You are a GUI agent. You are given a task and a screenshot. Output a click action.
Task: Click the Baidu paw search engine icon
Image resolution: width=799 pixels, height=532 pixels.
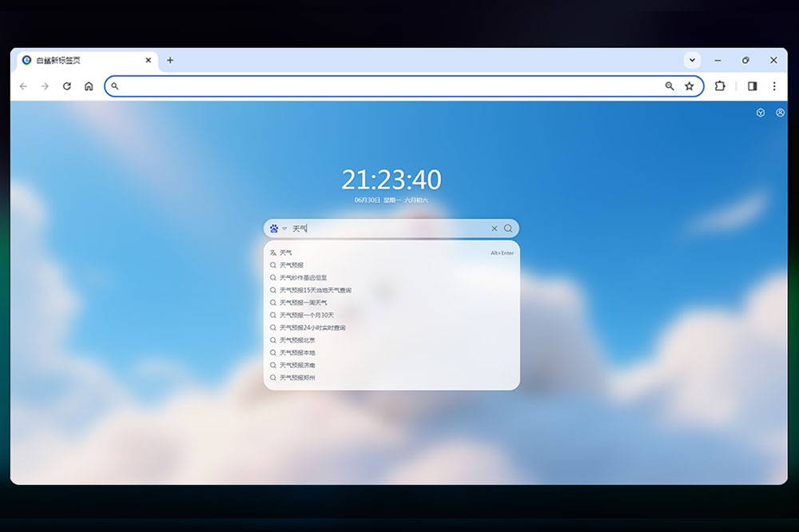pos(274,228)
